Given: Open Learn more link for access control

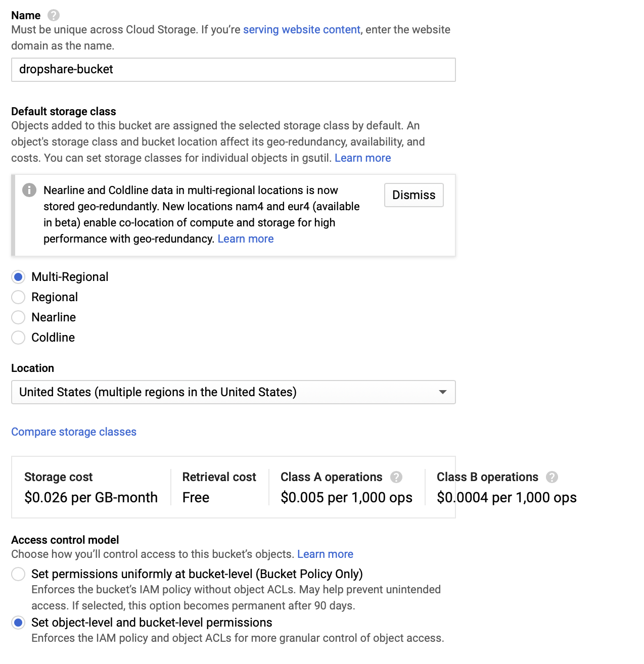Looking at the screenshot, I should (325, 554).
